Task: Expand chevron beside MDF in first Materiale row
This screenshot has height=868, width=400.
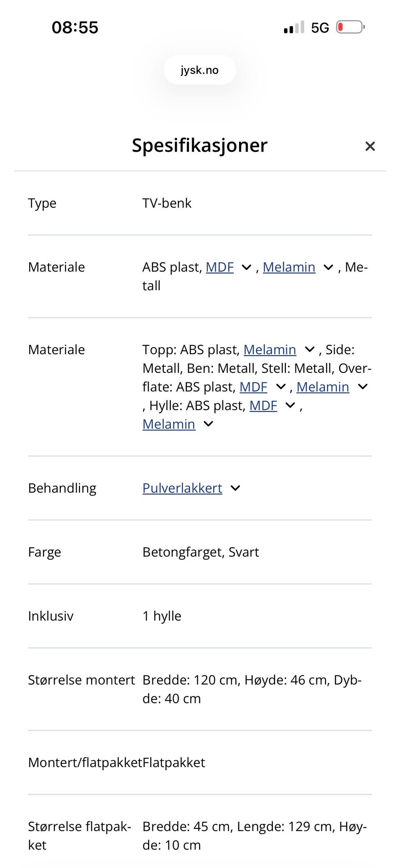Action: coord(247,267)
